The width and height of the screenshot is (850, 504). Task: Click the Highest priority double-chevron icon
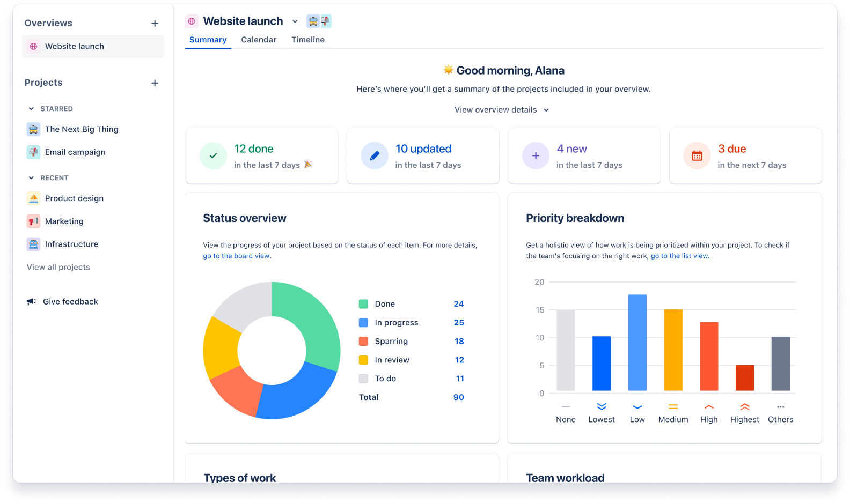[x=744, y=407]
